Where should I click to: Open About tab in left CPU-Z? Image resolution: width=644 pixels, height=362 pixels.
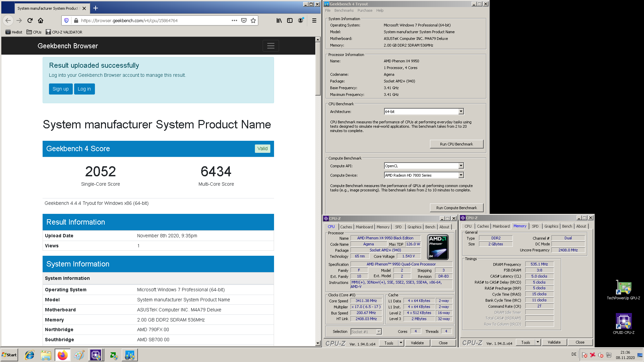(444, 227)
